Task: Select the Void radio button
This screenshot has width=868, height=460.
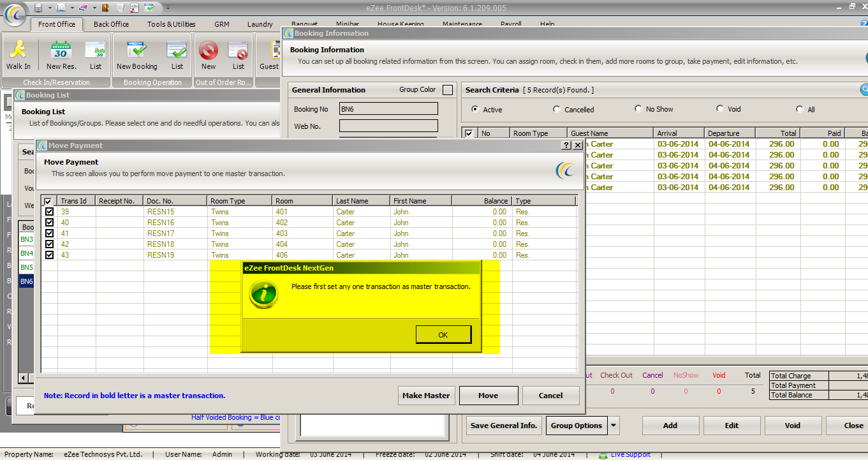Action: pos(720,109)
